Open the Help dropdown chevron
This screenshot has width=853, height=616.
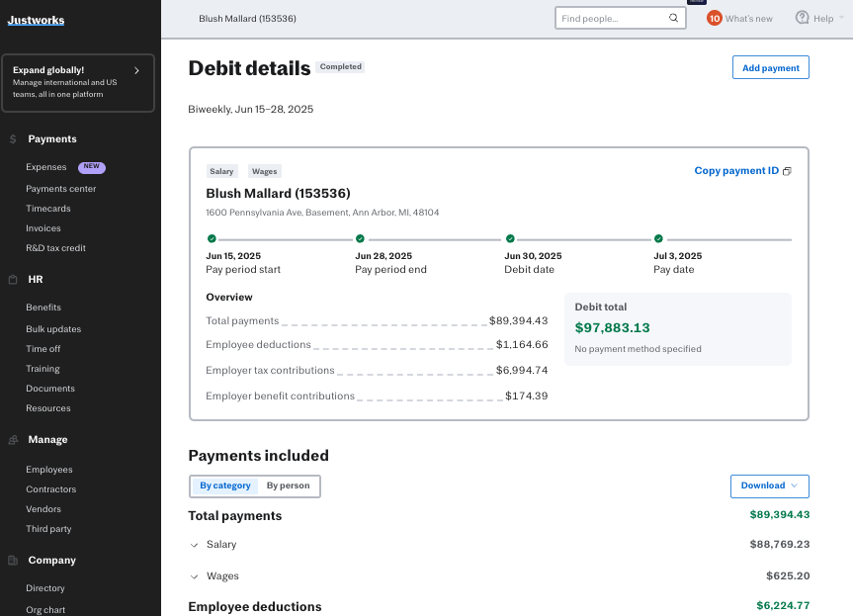point(839,17)
